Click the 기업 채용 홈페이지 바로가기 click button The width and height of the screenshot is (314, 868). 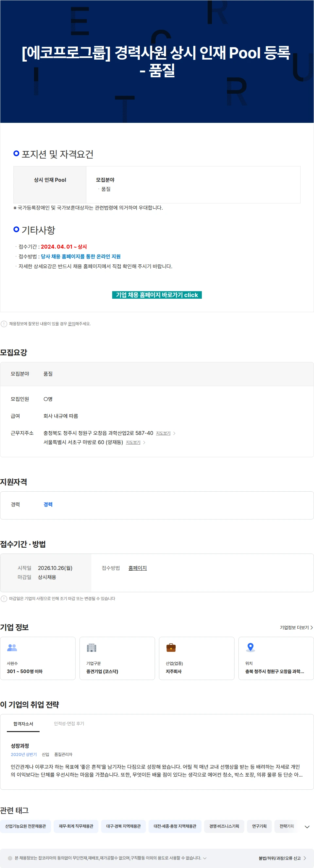[x=157, y=295]
